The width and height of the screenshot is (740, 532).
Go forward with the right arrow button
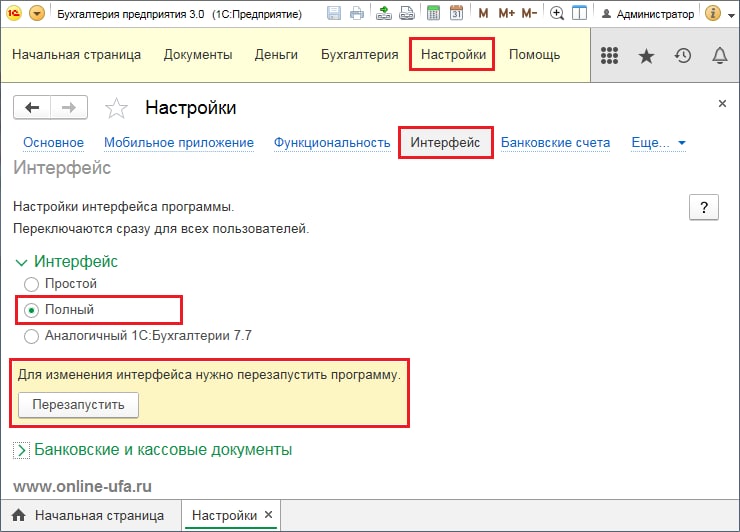pyautogui.click(x=69, y=108)
